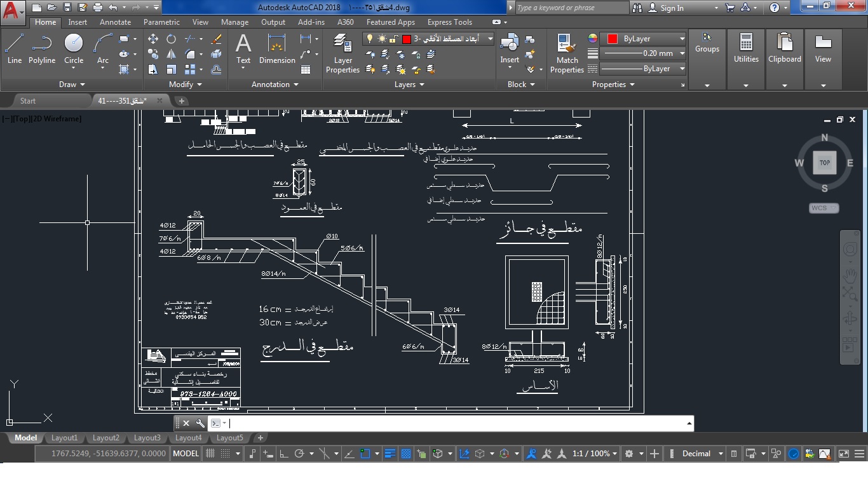
Task: Choose the Scale tool
Action: click(172, 69)
